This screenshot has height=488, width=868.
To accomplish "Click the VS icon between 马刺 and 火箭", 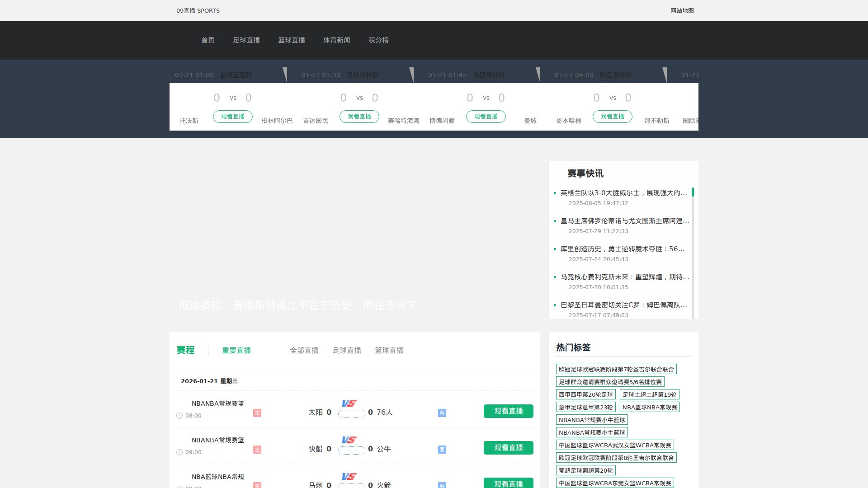I will [349, 477].
